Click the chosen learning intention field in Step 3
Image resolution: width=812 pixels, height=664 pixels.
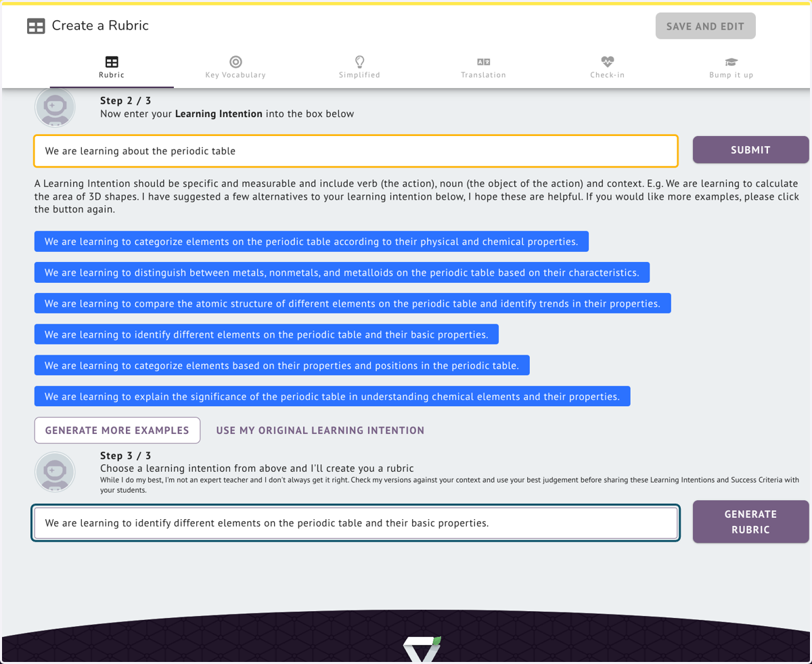[356, 523]
